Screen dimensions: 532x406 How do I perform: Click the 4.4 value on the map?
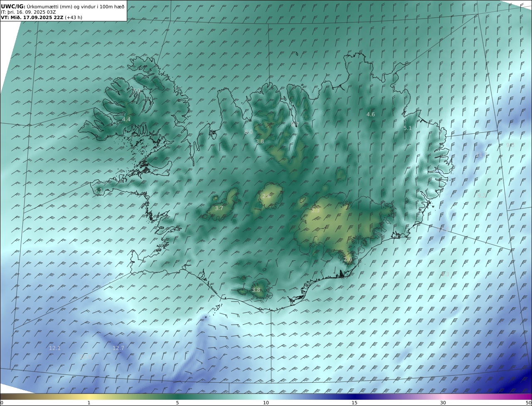[x=126, y=119]
